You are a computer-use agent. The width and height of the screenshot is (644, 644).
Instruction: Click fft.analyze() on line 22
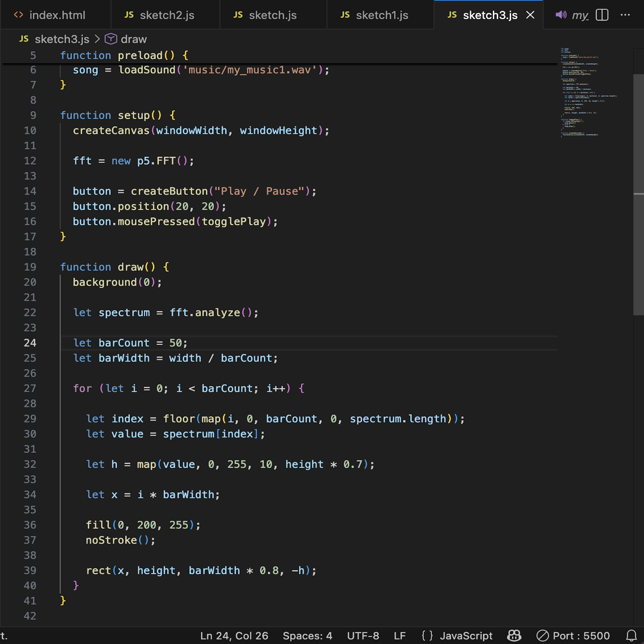tap(211, 313)
